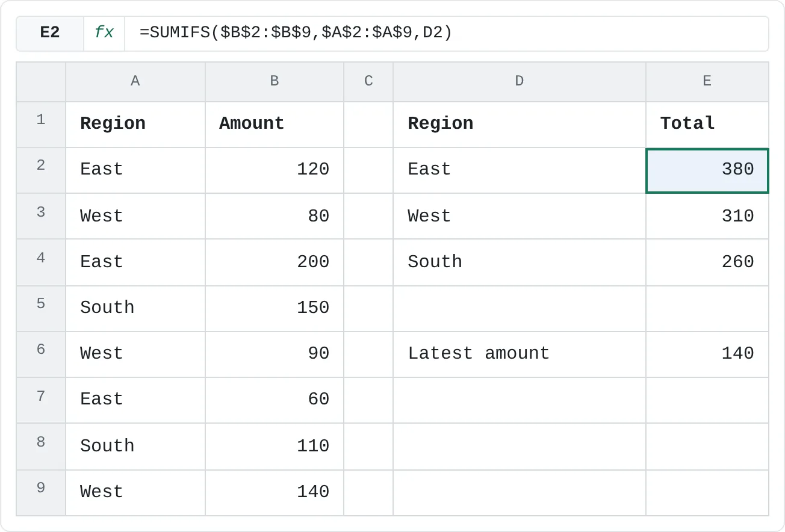Select column E by its header

[x=707, y=81]
